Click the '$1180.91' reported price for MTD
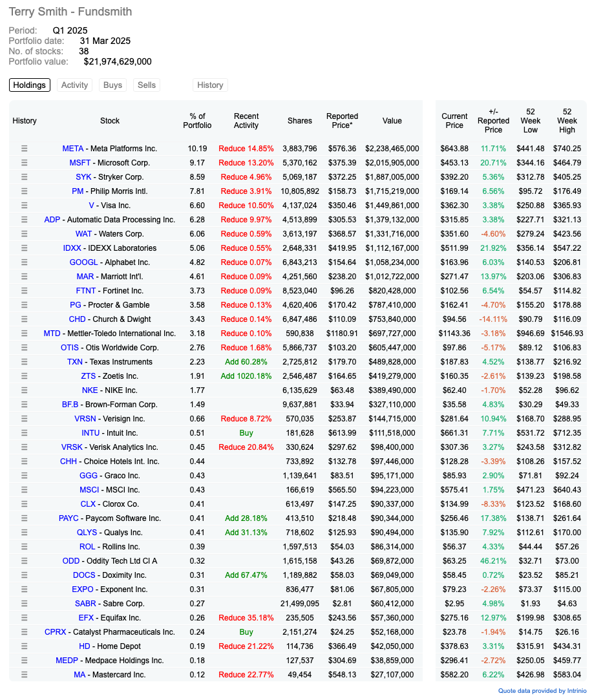Screen dimensions: 592x700 (343, 334)
